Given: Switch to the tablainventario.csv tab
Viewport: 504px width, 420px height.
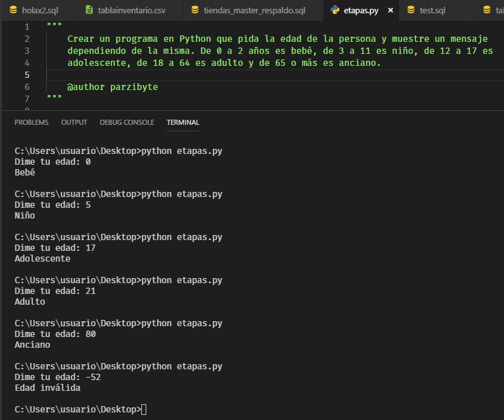Looking at the screenshot, I should [131, 11].
